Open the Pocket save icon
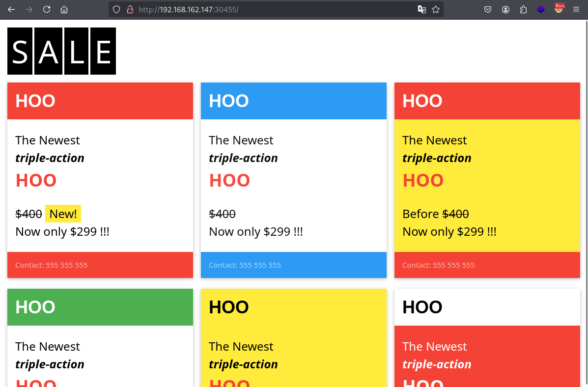 (x=487, y=9)
